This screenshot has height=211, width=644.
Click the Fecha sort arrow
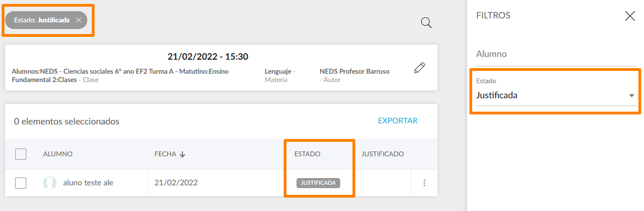click(x=183, y=154)
